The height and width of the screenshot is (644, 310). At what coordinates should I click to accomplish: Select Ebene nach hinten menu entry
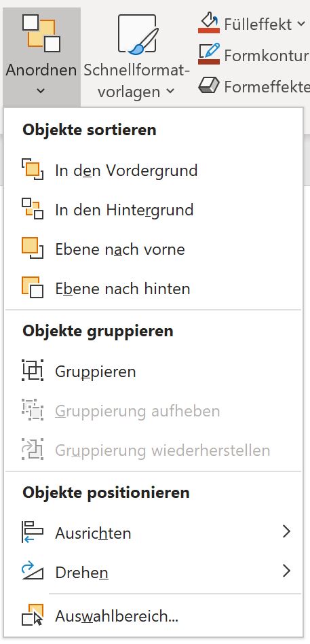click(x=153, y=289)
